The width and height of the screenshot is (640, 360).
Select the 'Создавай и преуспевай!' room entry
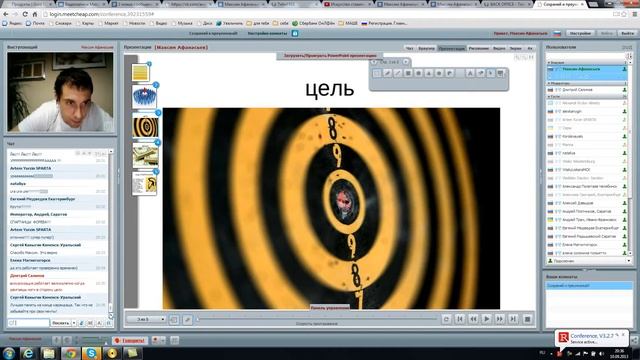pyautogui.click(x=589, y=286)
